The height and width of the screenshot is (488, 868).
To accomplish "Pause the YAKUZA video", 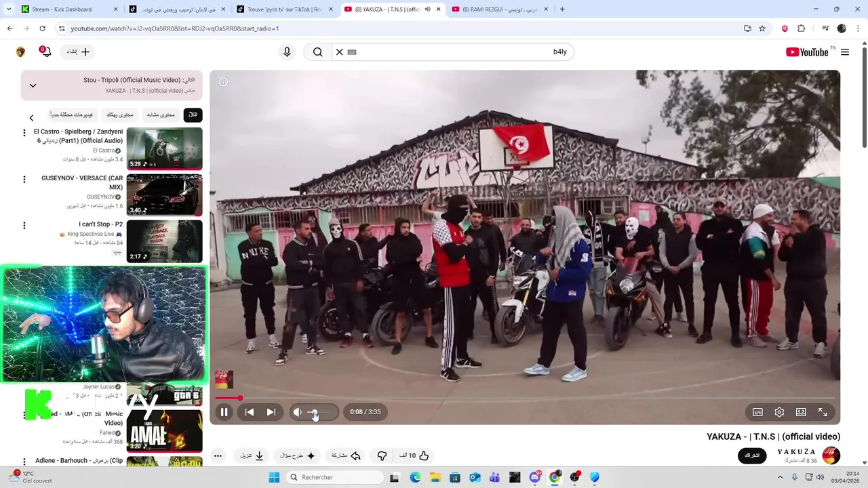I will click(224, 412).
